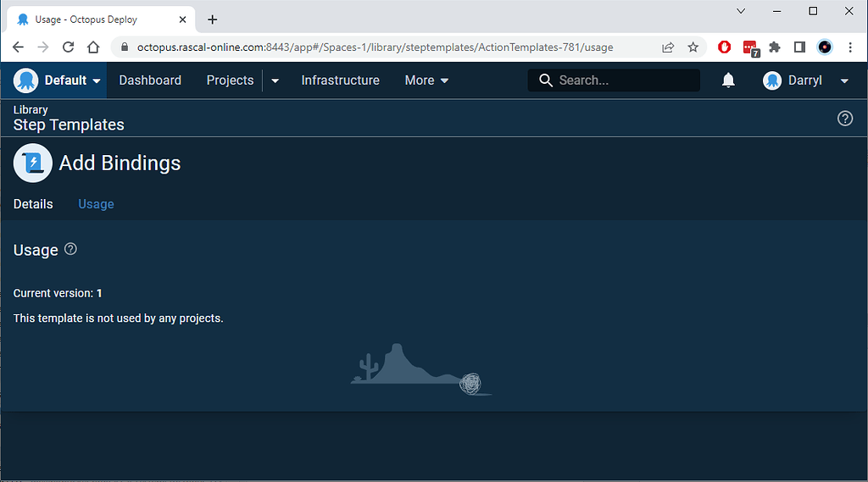Select the Usage - Octopus Deploy browser tab
Screen dimensions: 868x482
point(103,19)
